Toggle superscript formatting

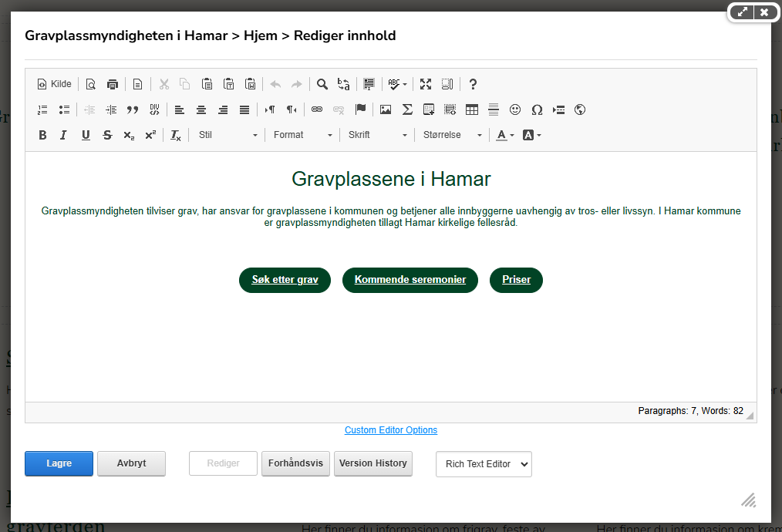[x=150, y=135]
